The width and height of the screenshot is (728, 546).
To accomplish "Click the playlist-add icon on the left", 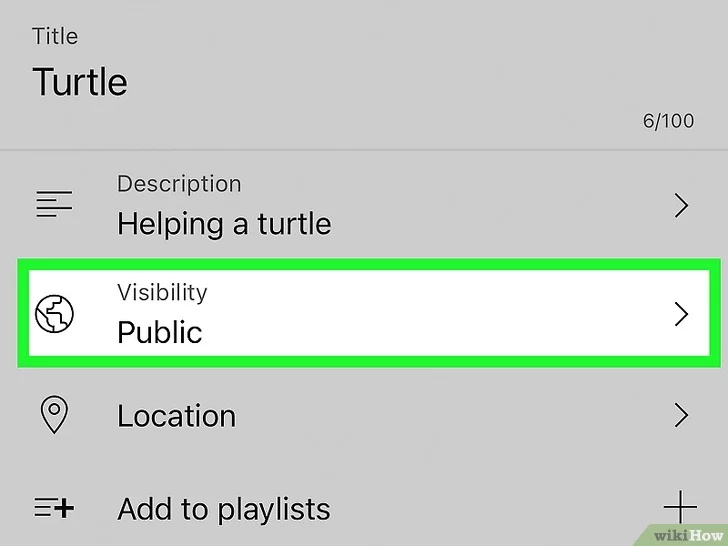I will coord(54,509).
